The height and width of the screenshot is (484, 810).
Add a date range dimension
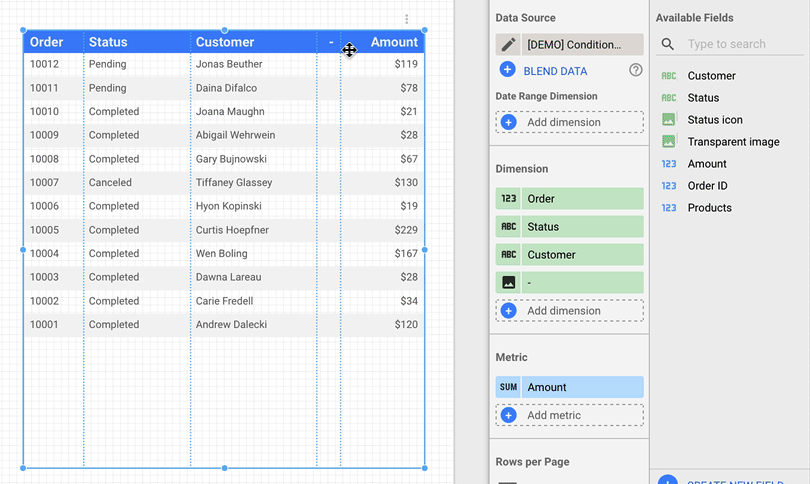point(569,122)
